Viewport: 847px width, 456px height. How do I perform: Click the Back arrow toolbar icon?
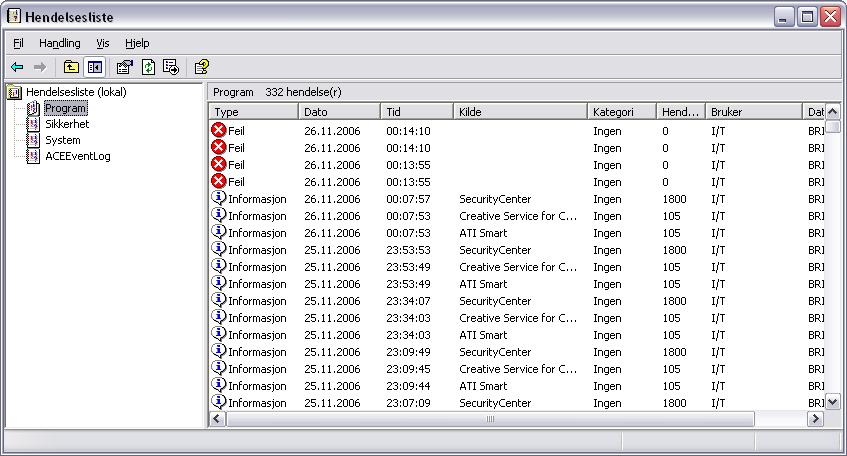coord(17,67)
